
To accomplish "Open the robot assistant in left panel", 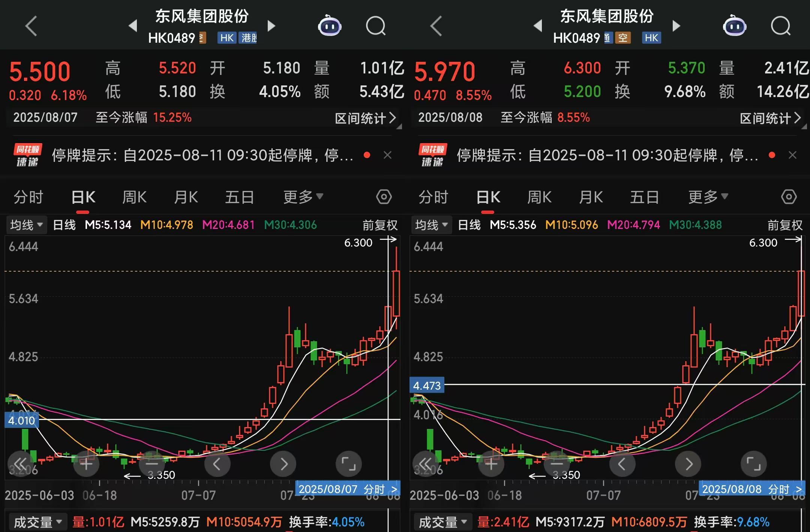I will pos(330,26).
